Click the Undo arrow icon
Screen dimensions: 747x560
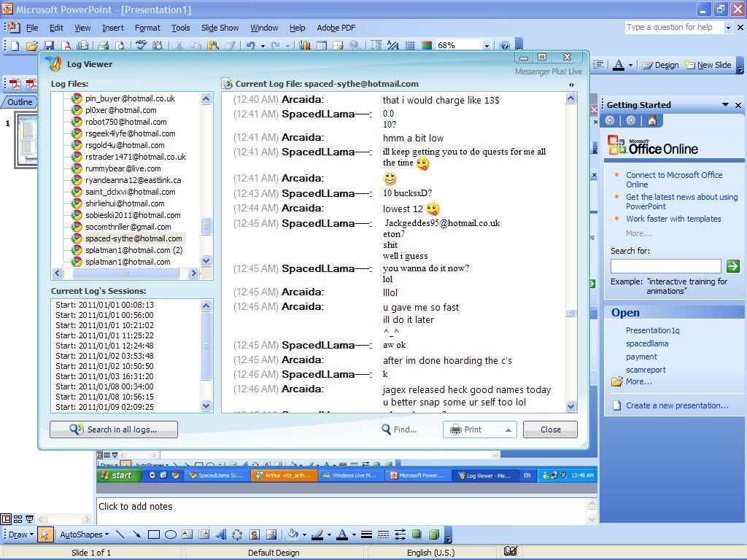click(x=251, y=45)
